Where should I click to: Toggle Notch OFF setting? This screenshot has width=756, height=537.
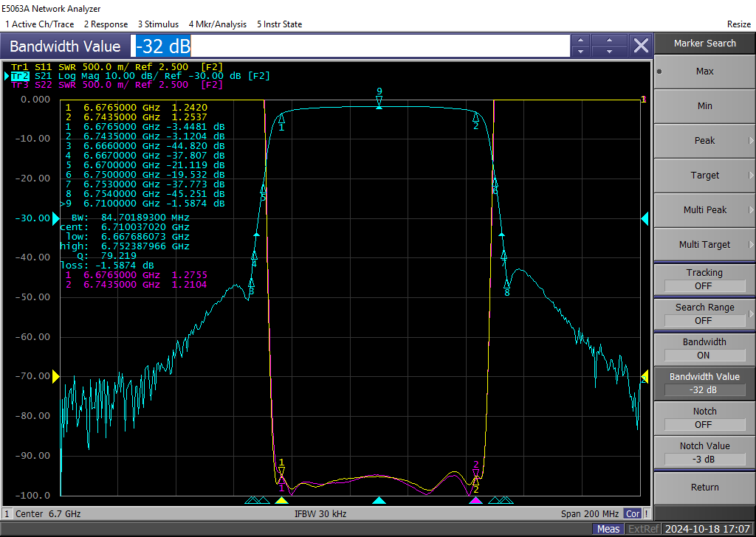pyautogui.click(x=704, y=418)
